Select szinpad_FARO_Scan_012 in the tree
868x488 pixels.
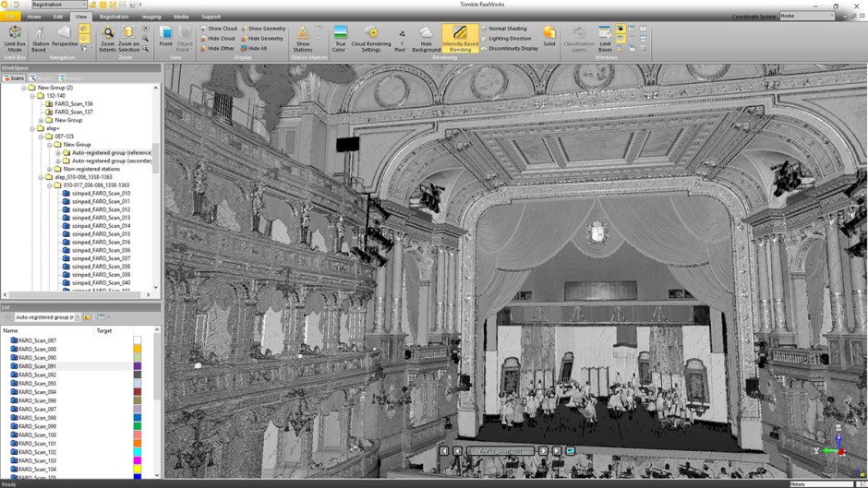pos(100,209)
